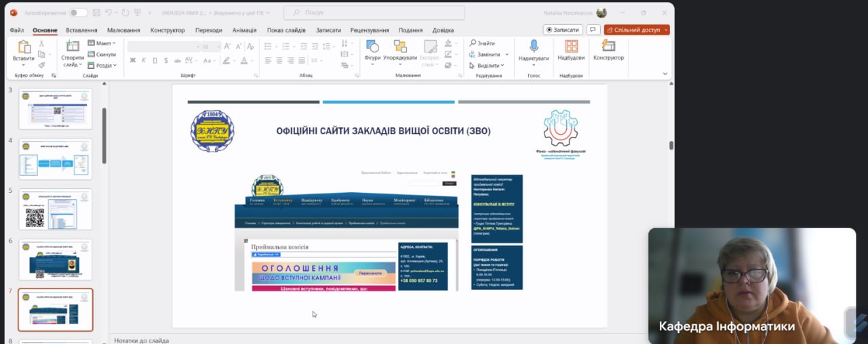Screen dimensions: 868x344
Task: Toggle italic К formatting
Action: point(144,60)
